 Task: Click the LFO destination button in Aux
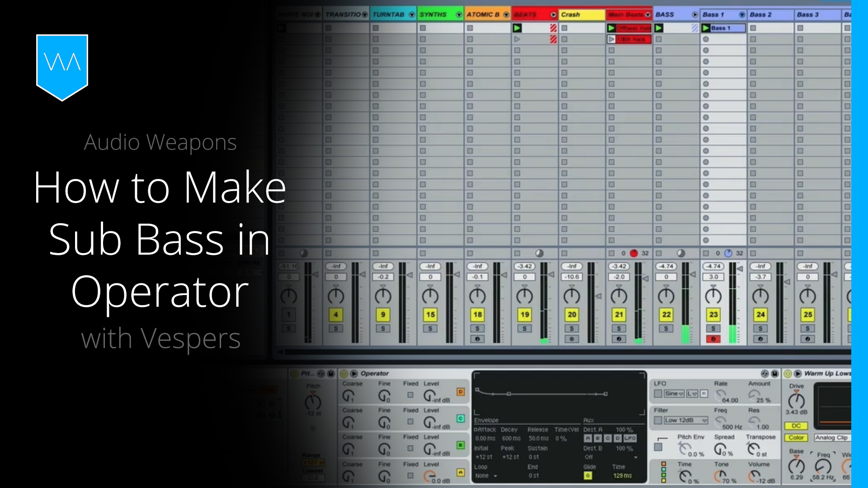[x=630, y=438]
